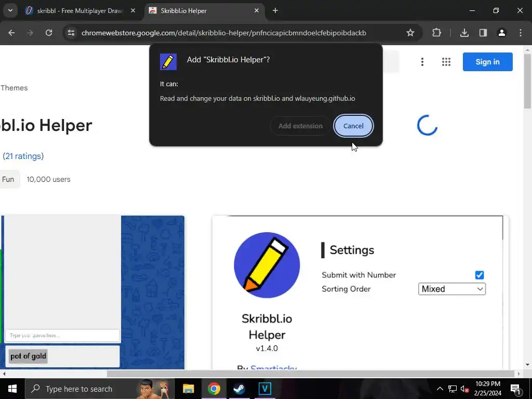
Task: Open the Extensions puzzle icon
Action: (x=436, y=33)
